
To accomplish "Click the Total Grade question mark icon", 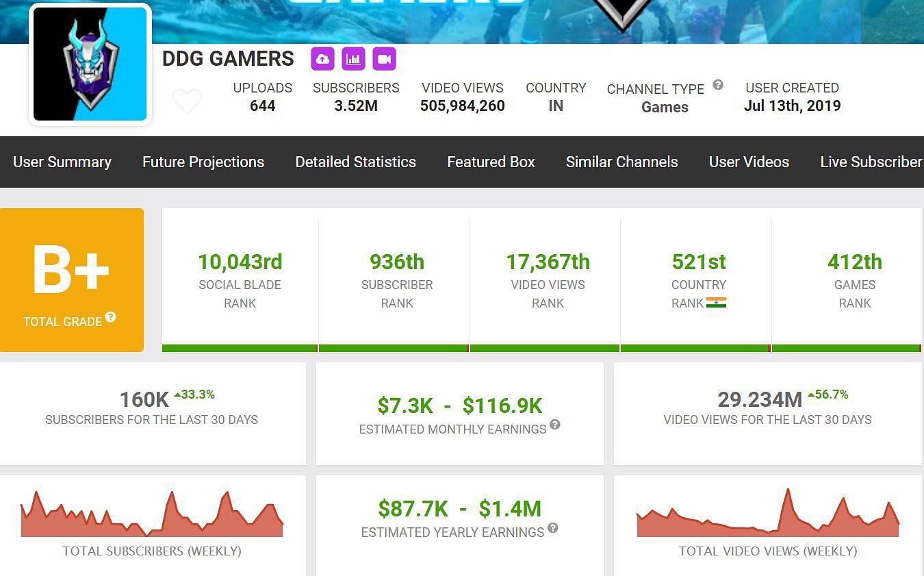I will [110, 317].
